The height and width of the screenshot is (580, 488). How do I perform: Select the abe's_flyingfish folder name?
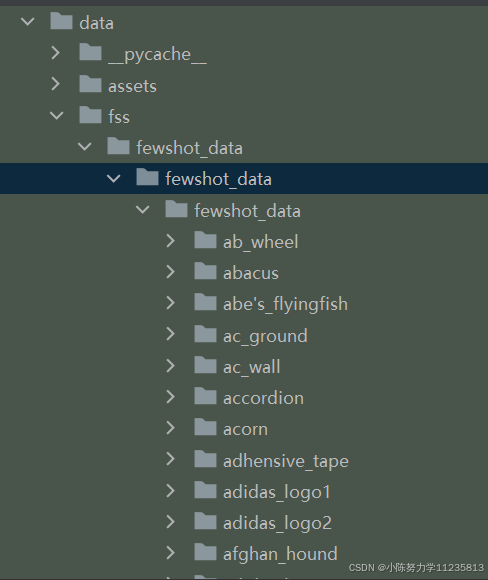(286, 305)
